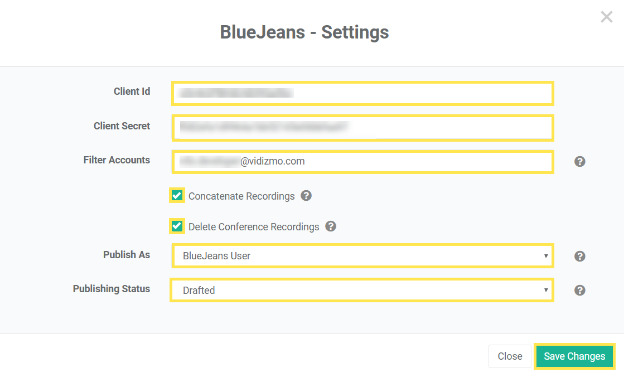Image resolution: width=624 pixels, height=376 pixels.
Task: Focus the Client Secret input field
Action: click(363, 128)
